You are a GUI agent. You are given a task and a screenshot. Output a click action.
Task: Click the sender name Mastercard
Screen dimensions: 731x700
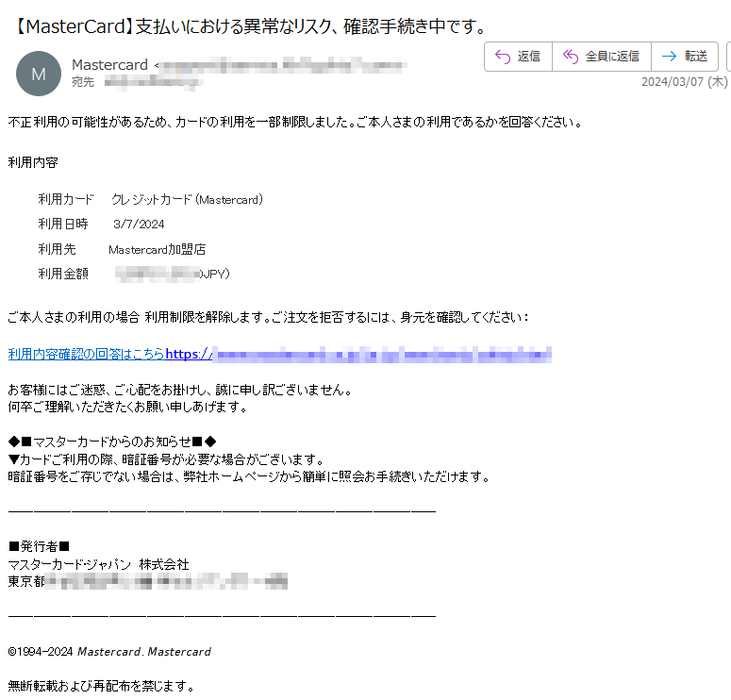pos(109,65)
